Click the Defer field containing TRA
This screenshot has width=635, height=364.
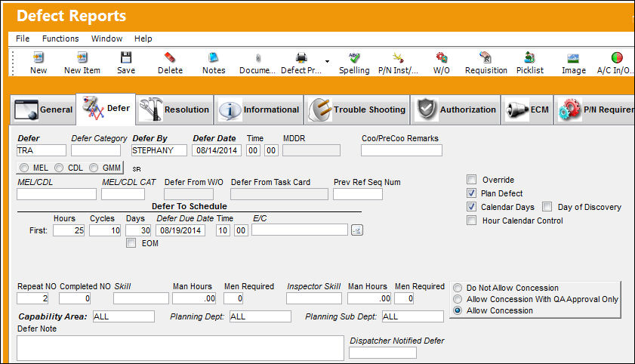(x=42, y=150)
